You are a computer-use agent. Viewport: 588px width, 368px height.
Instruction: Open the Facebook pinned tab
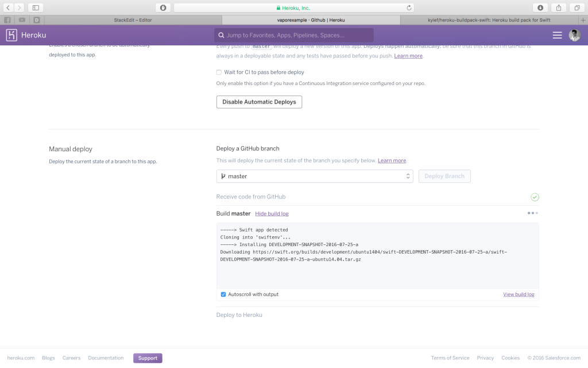coord(7,20)
